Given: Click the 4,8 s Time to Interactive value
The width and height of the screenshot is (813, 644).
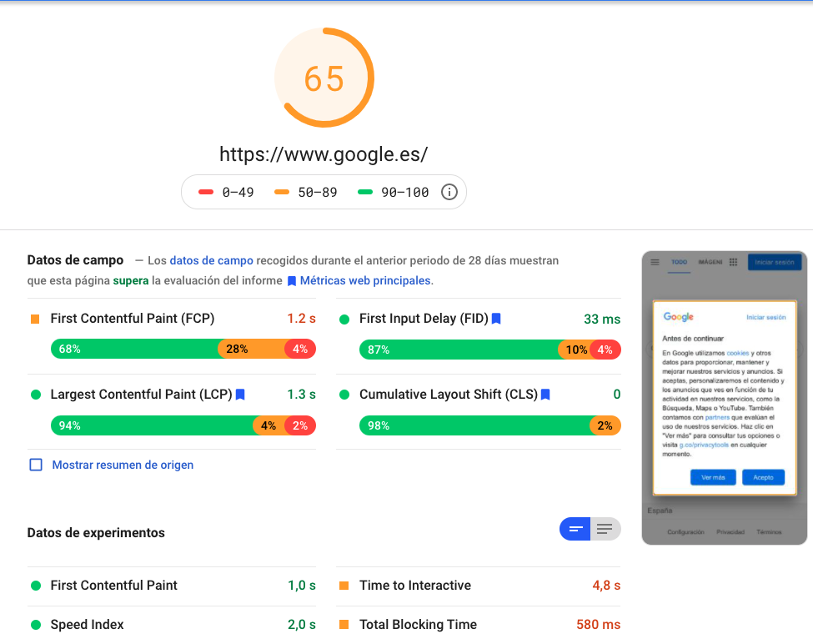Looking at the screenshot, I should click(606, 586).
